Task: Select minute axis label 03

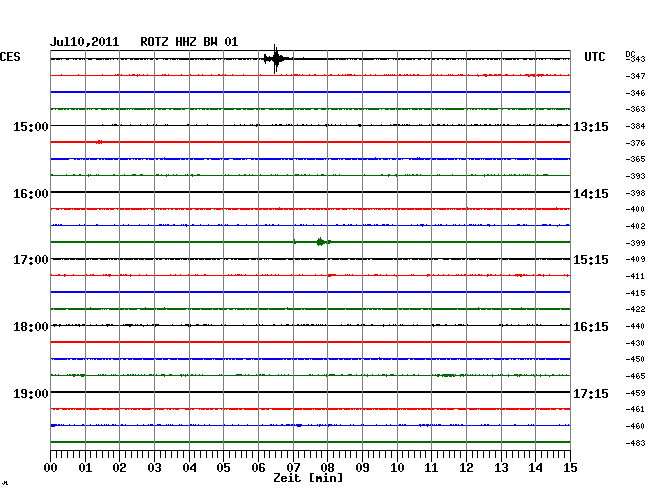Action: (154, 468)
